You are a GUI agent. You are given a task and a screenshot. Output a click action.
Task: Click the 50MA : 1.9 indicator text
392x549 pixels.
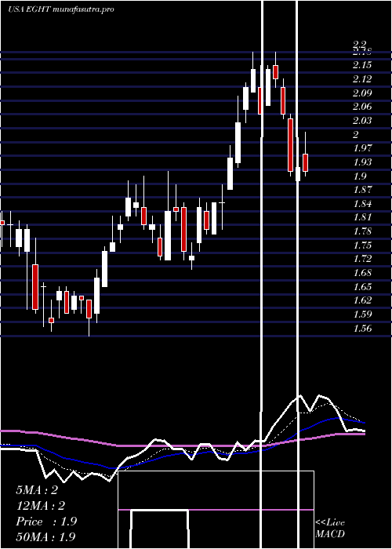[45, 536]
